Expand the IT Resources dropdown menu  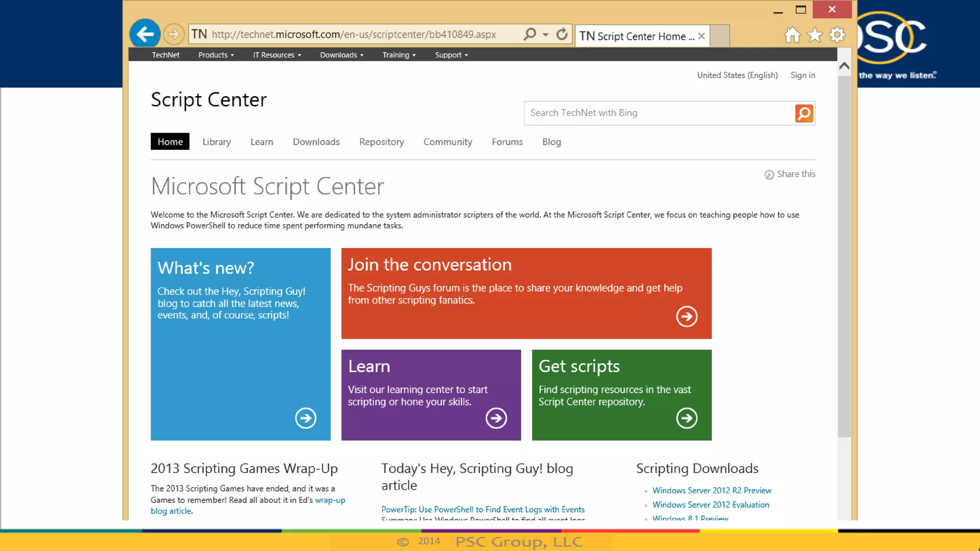[277, 55]
